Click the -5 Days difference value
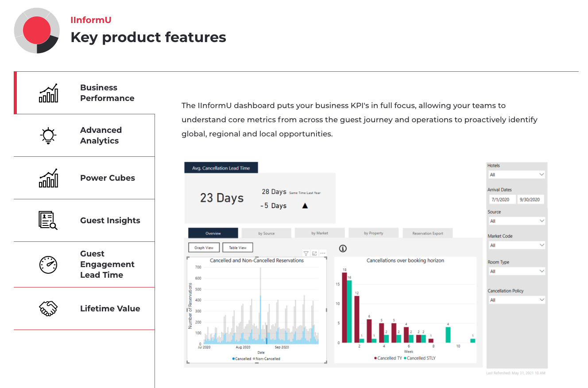Viewport: 588px width, 388px height. click(x=273, y=206)
